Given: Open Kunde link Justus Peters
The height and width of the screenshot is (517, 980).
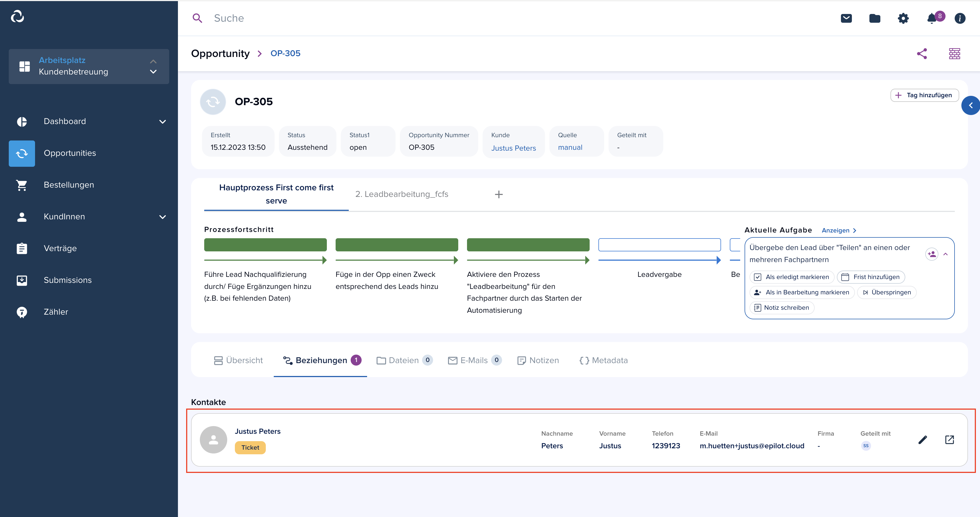Looking at the screenshot, I should (x=513, y=148).
